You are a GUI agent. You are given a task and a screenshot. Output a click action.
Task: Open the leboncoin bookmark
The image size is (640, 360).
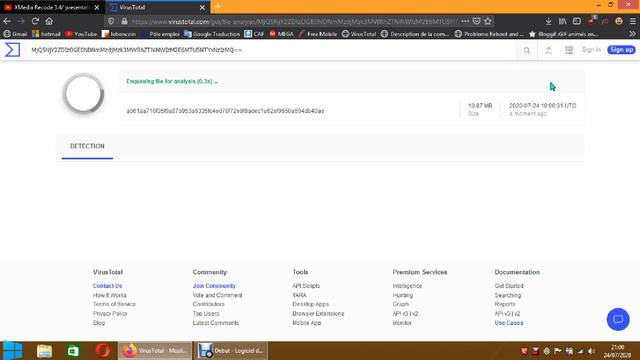[x=119, y=34]
